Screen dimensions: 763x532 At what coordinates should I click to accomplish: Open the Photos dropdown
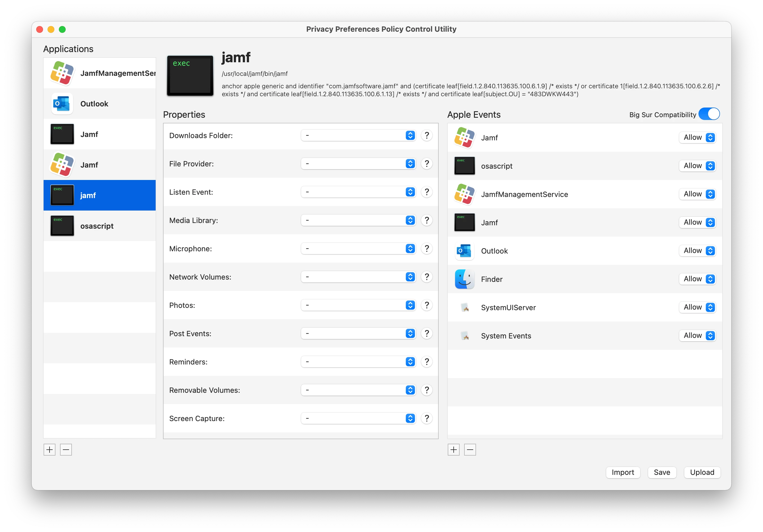[358, 305]
